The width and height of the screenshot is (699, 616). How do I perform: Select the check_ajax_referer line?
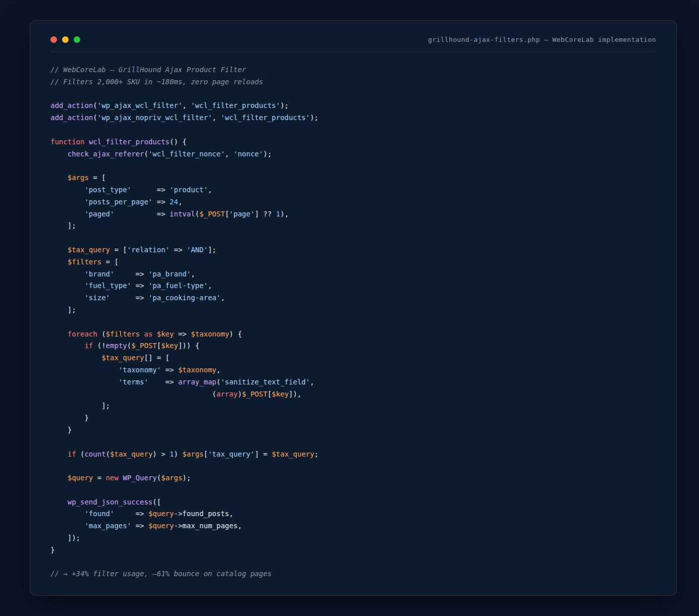pyautogui.click(x=169, y=154)
